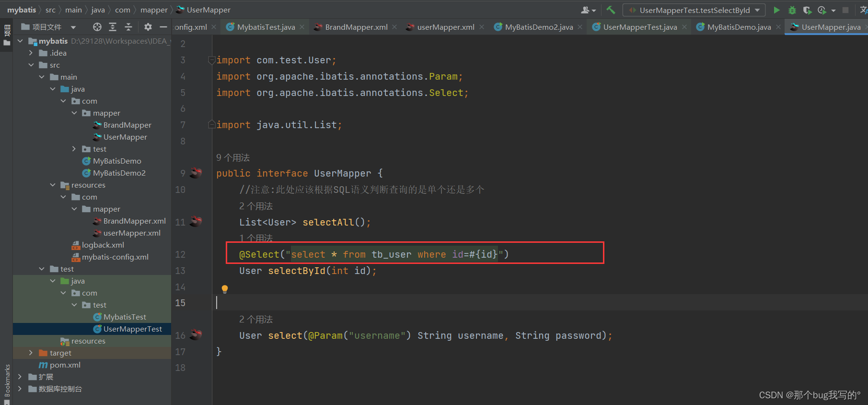The image size is (868, 405).
Task: Expand the test package under main com
Action: [74, 149]
